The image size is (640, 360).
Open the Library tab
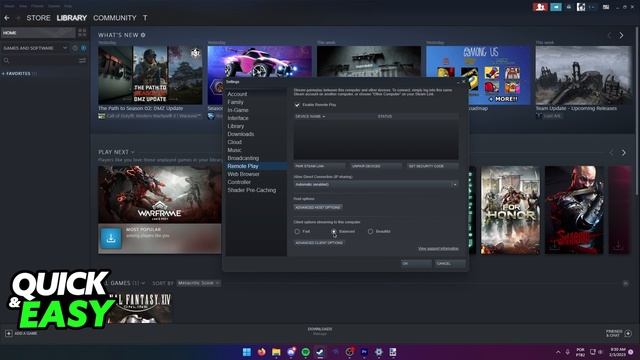coord(72,18)
